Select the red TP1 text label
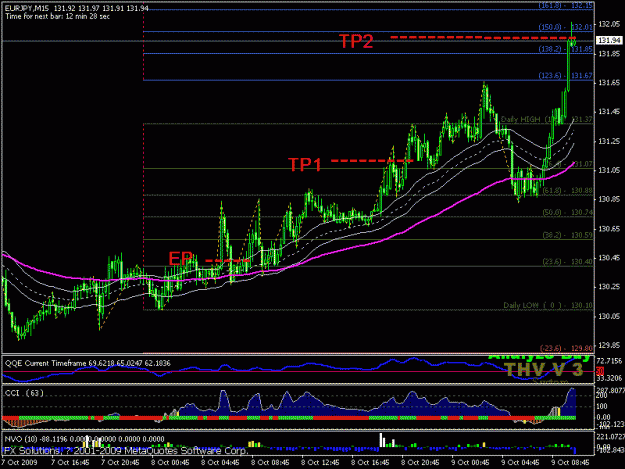The height and width of the screenshot is (469, 625). (x=305, y=165)
